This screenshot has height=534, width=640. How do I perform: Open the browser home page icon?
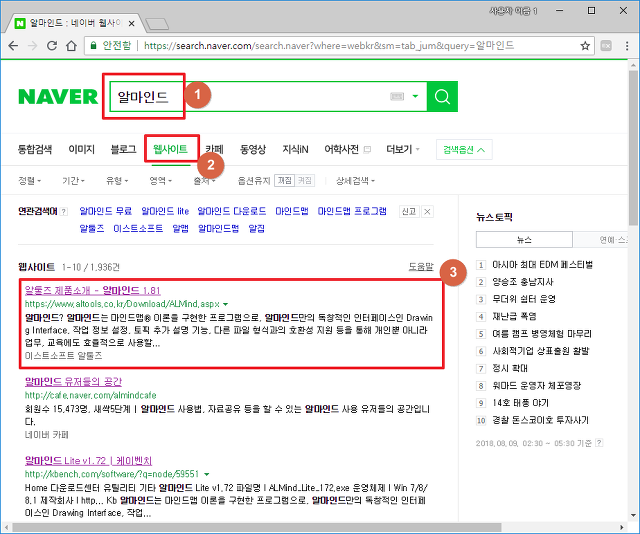[x=71, y=45]
